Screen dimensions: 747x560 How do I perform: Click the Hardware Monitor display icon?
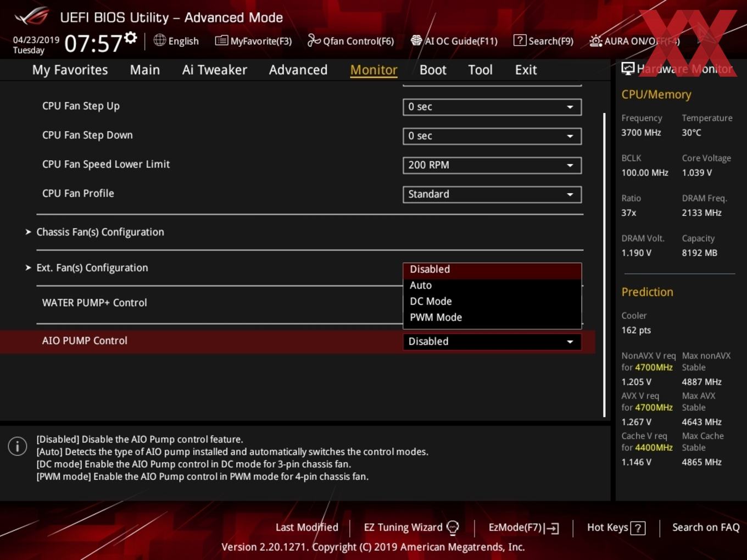[628, 68]
